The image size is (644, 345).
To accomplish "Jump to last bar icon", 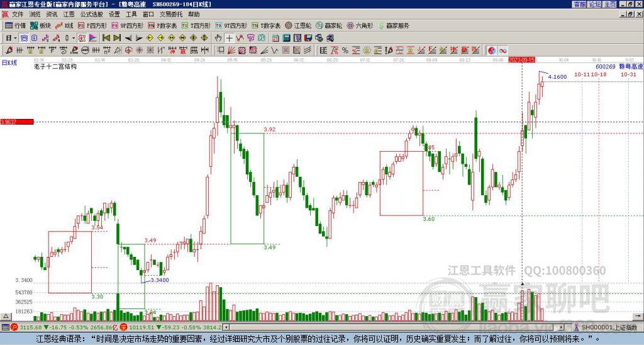I will pyautogui.click(x=117, y=38).
